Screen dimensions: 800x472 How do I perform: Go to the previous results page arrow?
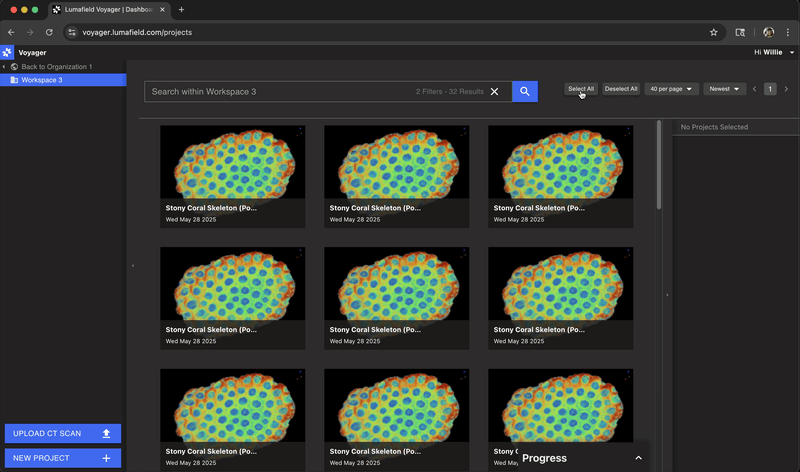755,89
